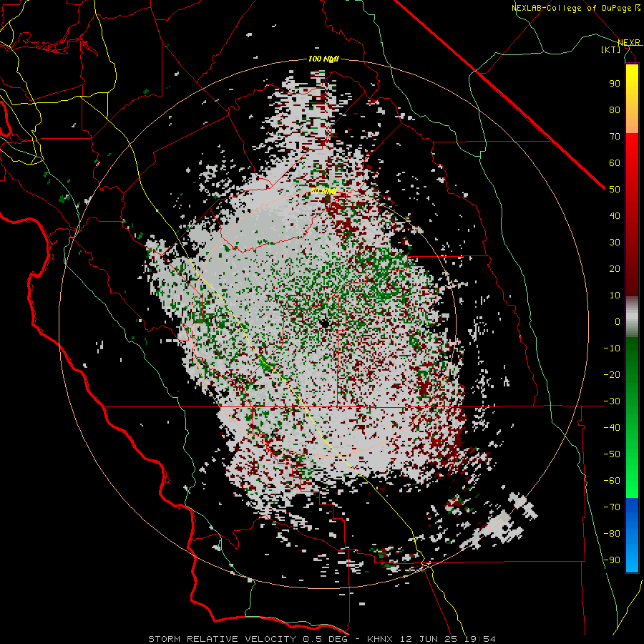Click the KHNX station identifier in caption

pyautogui.click(x=380, y=639)
